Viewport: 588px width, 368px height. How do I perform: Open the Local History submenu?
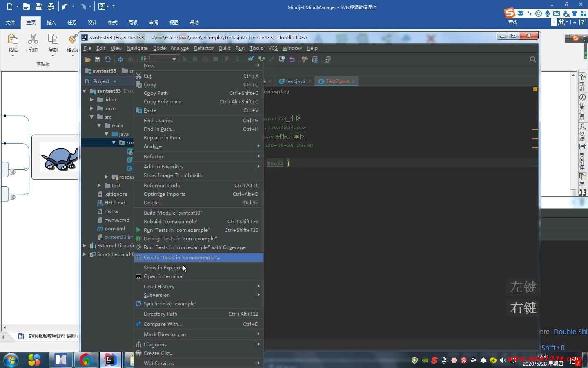click(x=198, y=287)
